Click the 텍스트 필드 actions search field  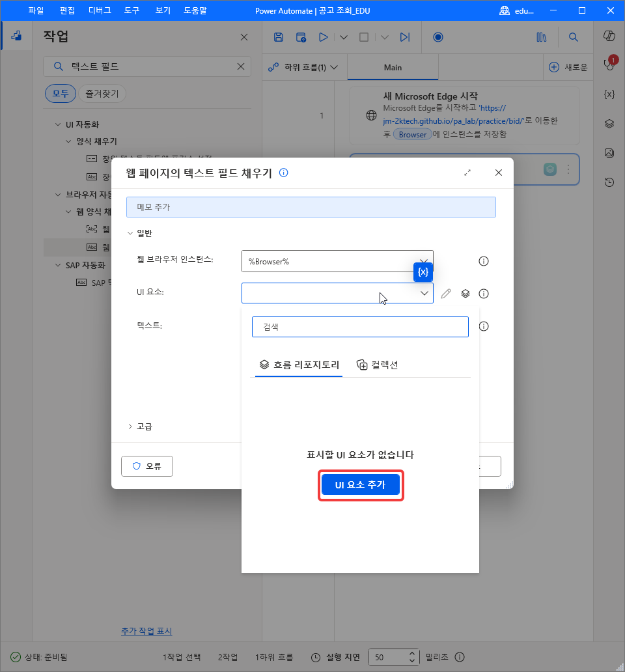coord(147,66)
